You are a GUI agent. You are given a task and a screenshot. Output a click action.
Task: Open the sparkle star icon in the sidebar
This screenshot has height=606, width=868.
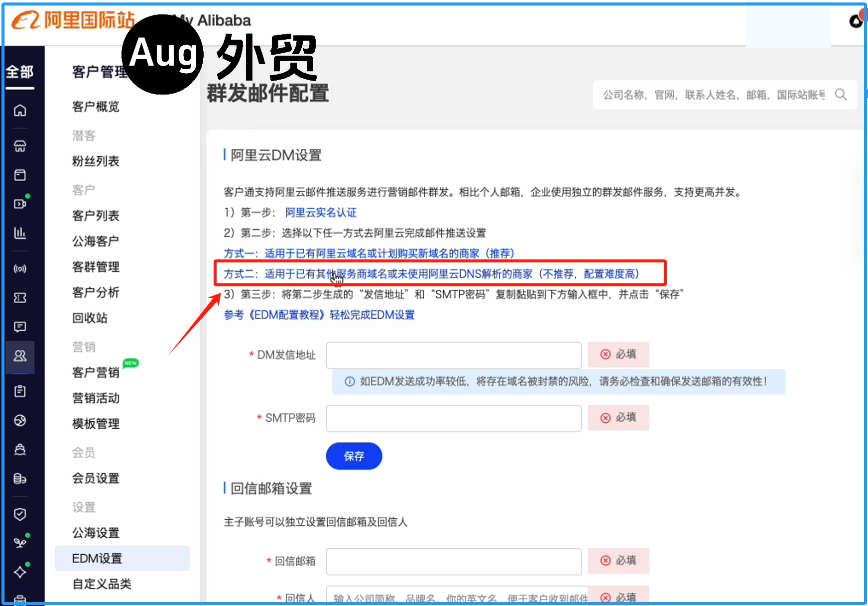20,572
